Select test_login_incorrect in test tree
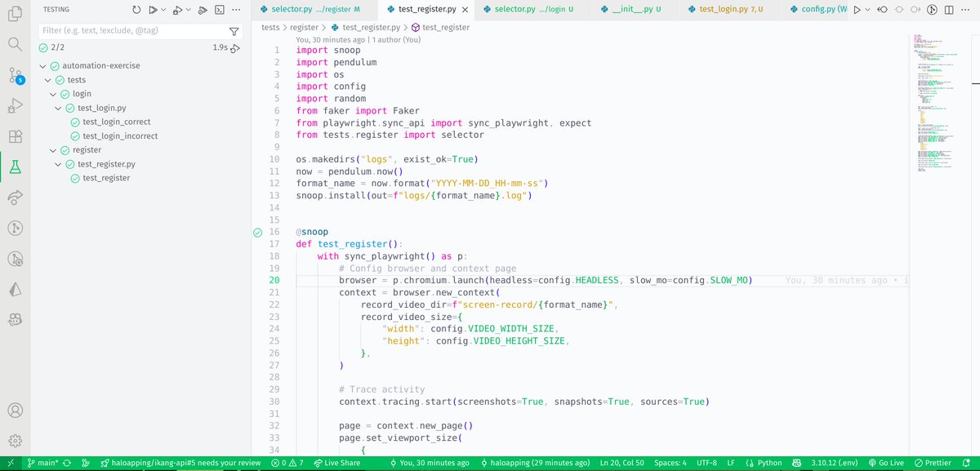The height and width of the screenshot is (471, 980). click(x=120, y=136)
